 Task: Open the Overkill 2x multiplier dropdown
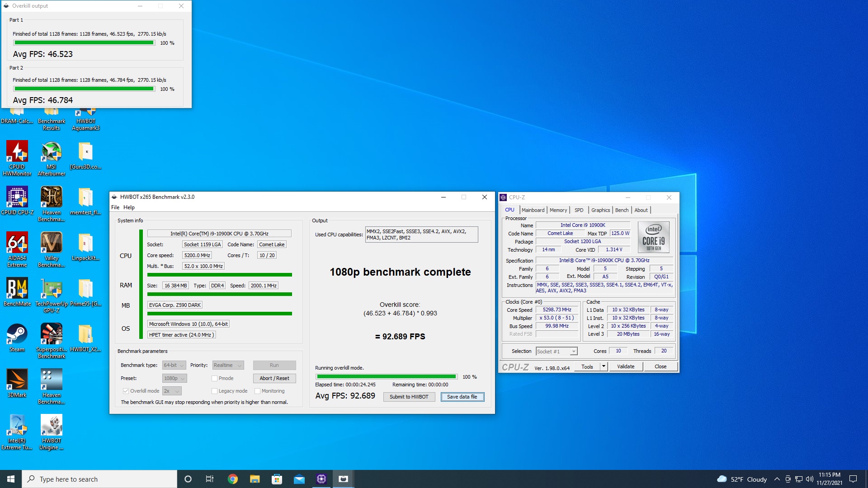coord(172,391)
